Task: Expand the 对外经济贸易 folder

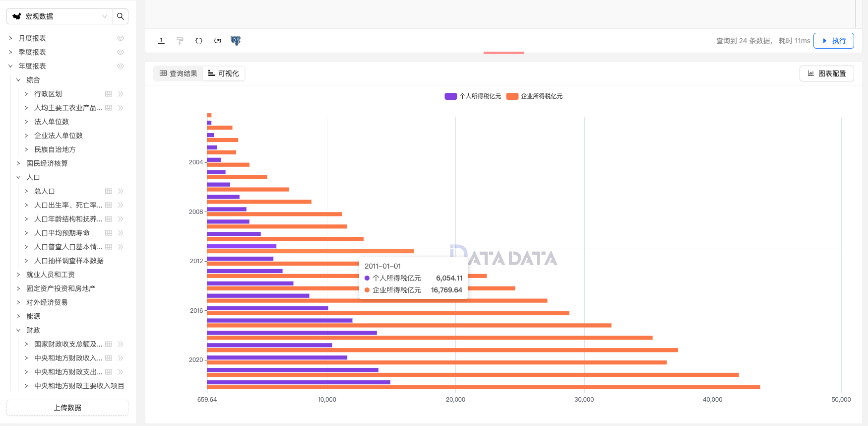Action: tap(18, 302)
